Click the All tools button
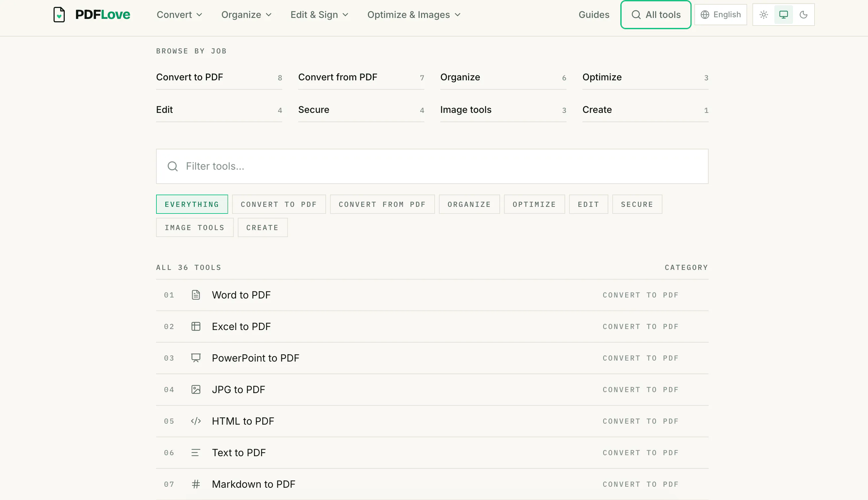868x500 pixels. point(655,15)
